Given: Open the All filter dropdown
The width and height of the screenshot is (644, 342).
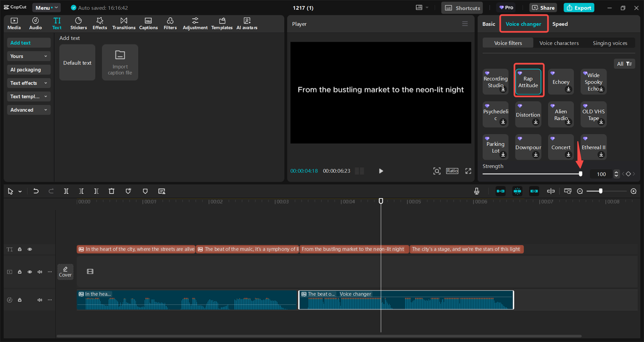Looking at the screenshot, I should click(x=624, y=64).
